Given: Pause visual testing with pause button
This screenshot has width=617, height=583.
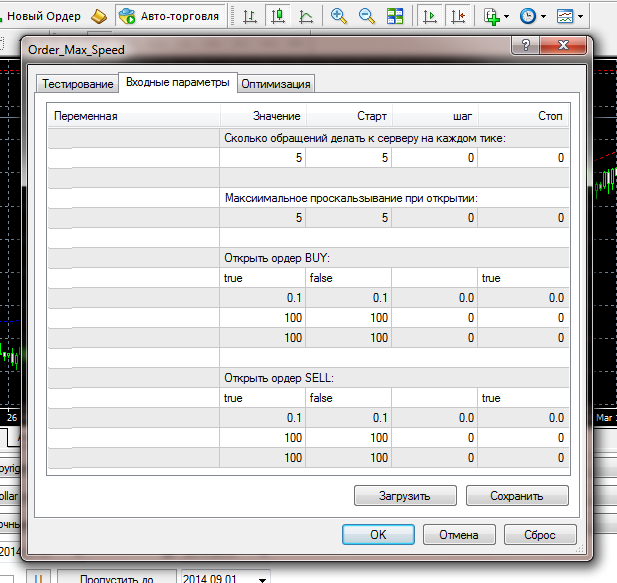Looking at the screenshot, I should (x=38, y=577).
